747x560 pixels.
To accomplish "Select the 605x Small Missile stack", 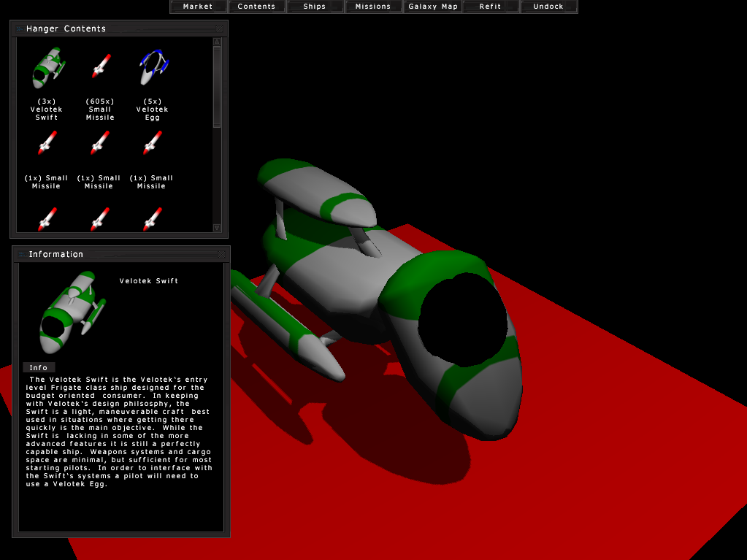I will (x=100, y=67).
